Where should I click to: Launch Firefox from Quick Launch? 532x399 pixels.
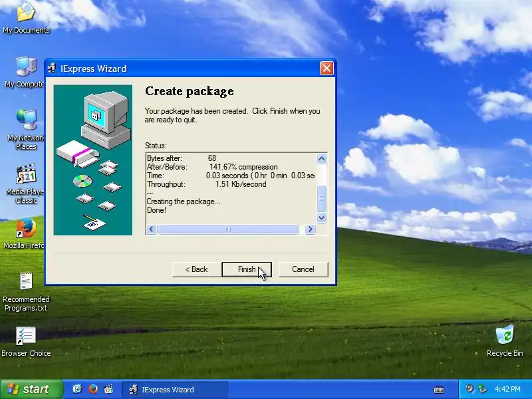pos(93,389)
